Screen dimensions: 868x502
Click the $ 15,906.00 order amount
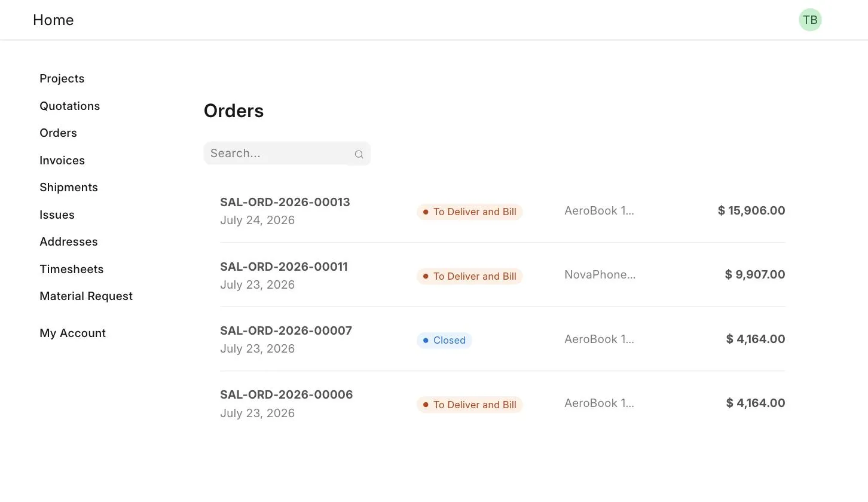(751, 210)
